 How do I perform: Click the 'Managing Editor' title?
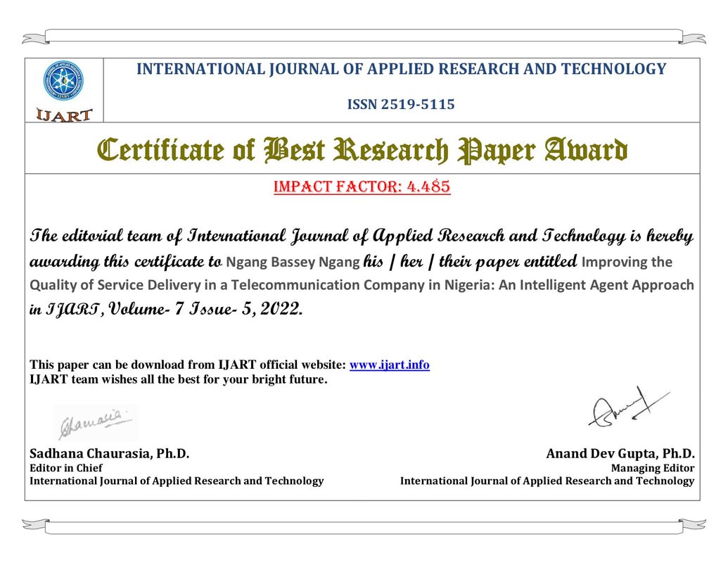click(653, 468)
